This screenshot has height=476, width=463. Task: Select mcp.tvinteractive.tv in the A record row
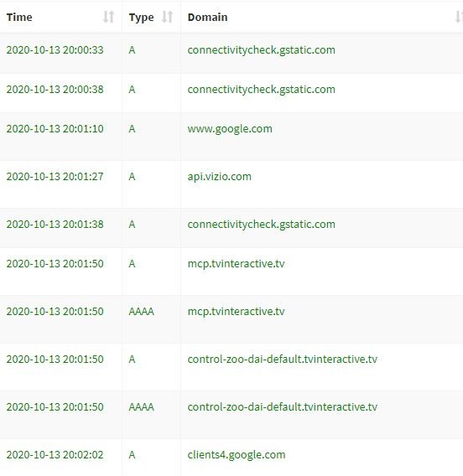tap(236, 264)
